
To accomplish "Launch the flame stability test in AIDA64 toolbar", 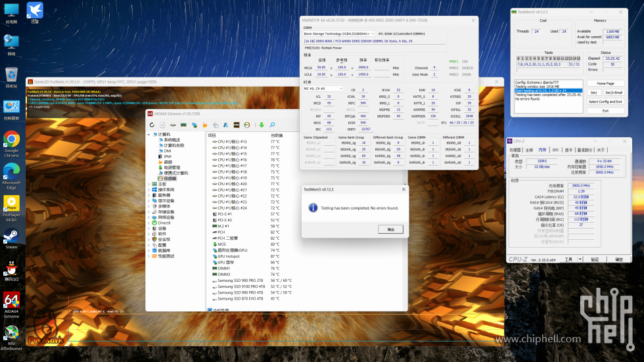I will click(205, 125).
